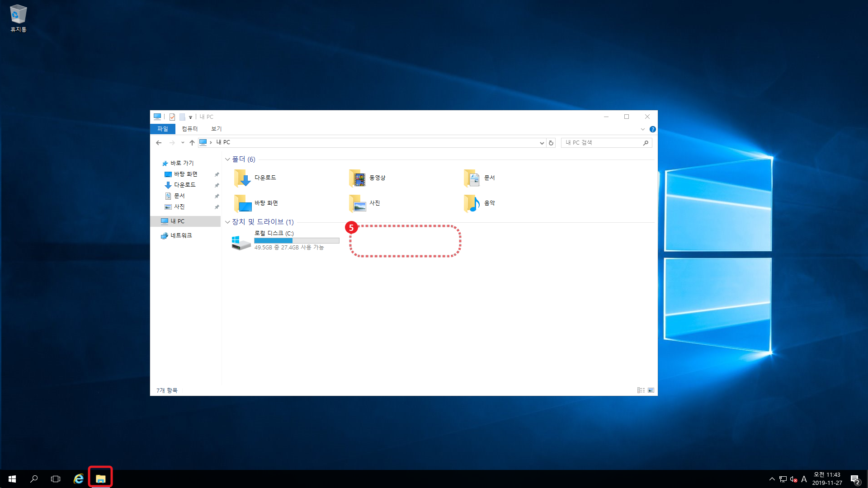Select 바탕 화면 in navigation pane
Viewport: 868px width, 488px height.
point(186,174)
